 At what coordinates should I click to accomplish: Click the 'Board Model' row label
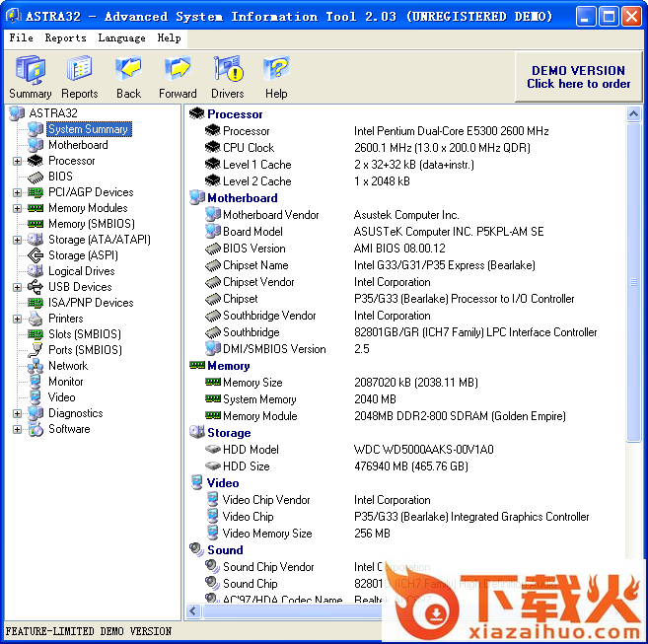(x=252, y=232)
